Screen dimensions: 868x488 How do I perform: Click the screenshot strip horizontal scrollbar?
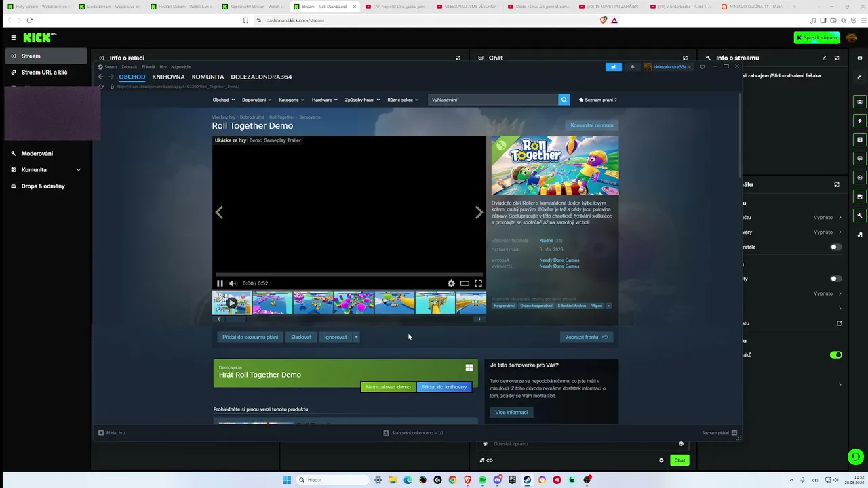(x=349, y=319)
